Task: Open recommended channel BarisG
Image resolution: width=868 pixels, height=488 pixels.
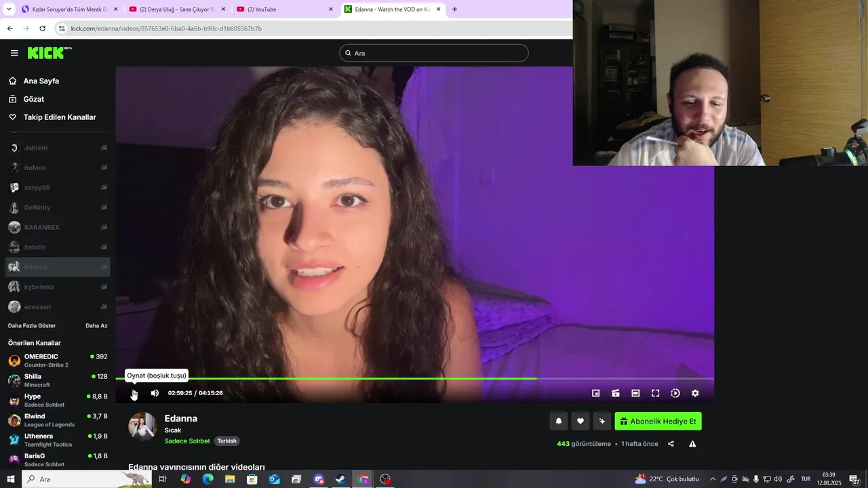Action: click(58, 460)
